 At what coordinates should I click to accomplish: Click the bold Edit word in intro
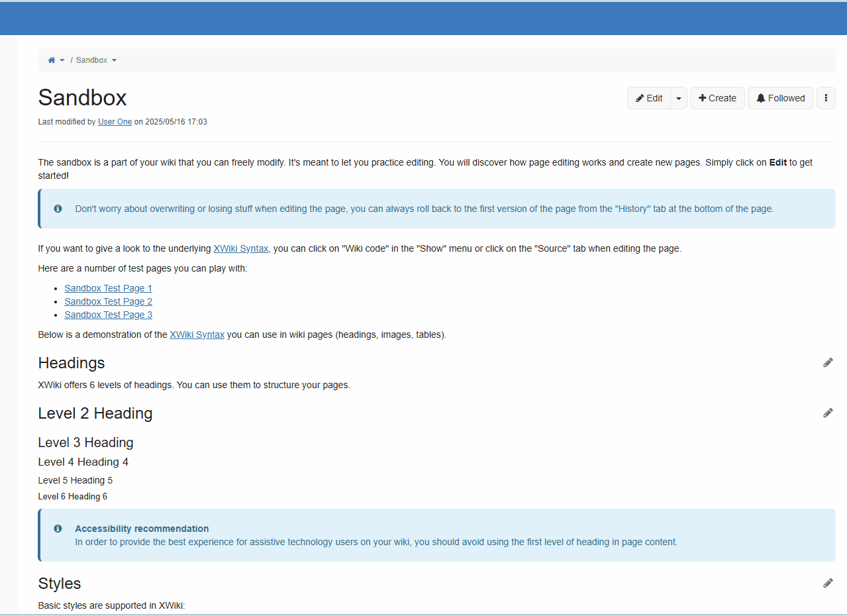[x=778, y=162]
